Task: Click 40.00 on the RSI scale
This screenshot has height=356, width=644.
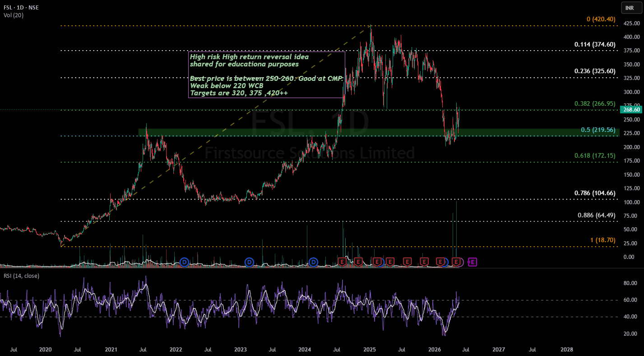Action: (630, 317)
